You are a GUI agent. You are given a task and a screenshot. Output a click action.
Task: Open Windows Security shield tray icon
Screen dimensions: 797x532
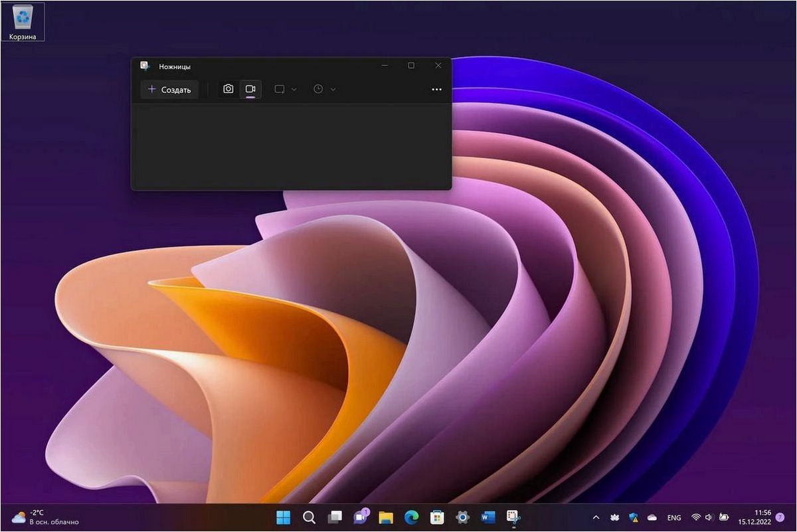pyautogui.click(x=634, y=517)
